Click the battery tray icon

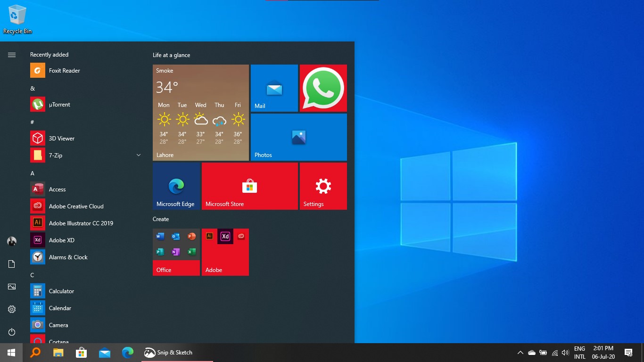point(543,353)
